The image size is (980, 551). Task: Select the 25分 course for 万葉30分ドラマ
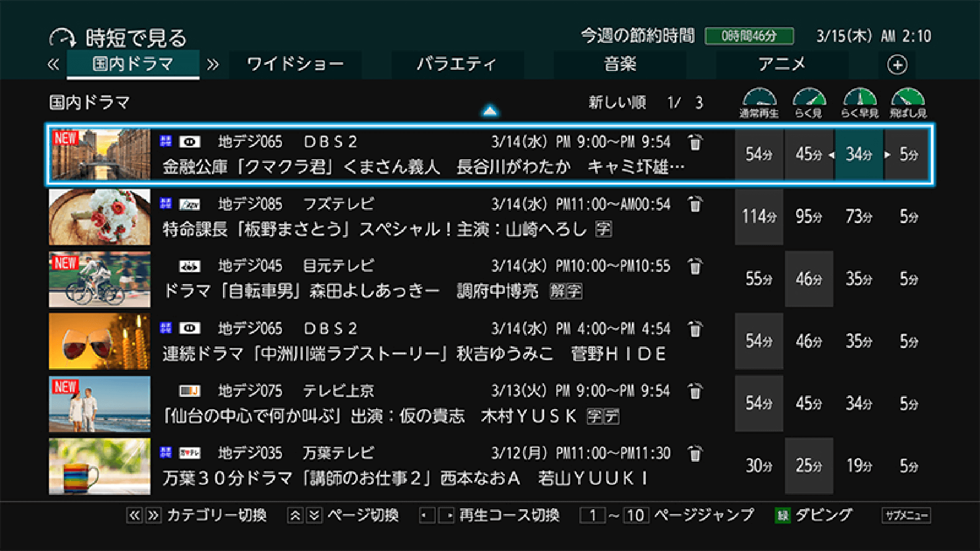(x=809, y=465)
